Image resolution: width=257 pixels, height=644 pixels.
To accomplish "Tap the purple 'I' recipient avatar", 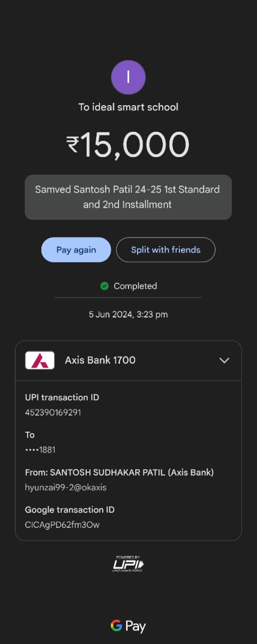I will click(x=128, y=77).
